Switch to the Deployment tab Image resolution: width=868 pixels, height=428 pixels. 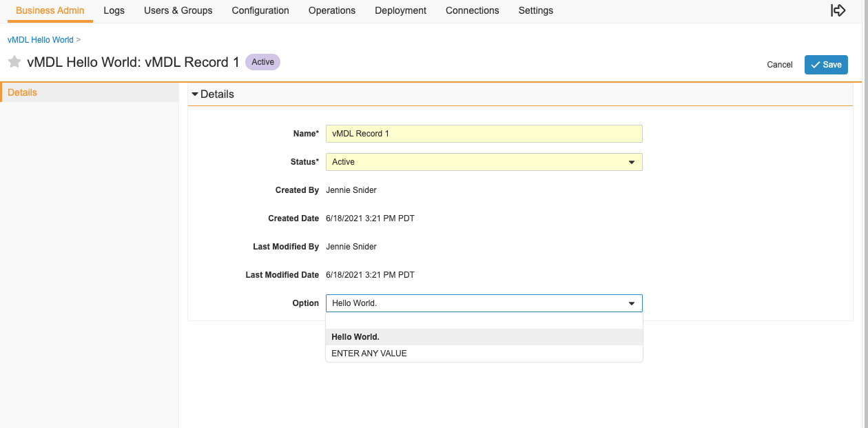click(x=400, y=10)
